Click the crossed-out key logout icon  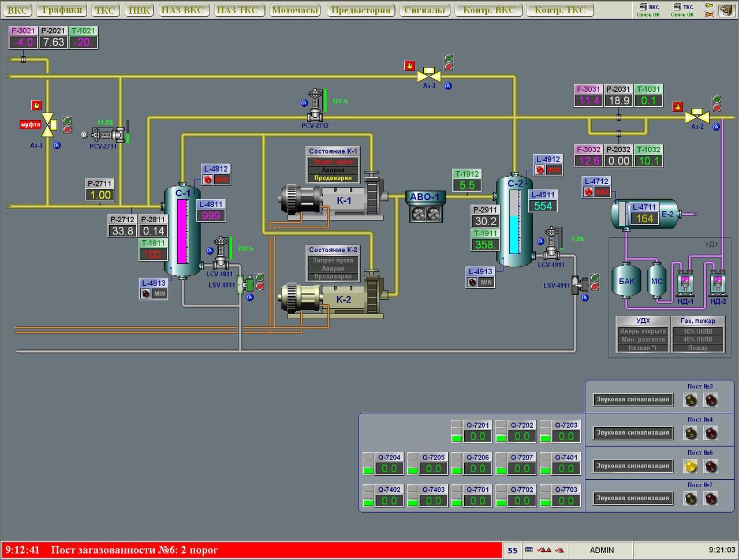tap(708, 14)
